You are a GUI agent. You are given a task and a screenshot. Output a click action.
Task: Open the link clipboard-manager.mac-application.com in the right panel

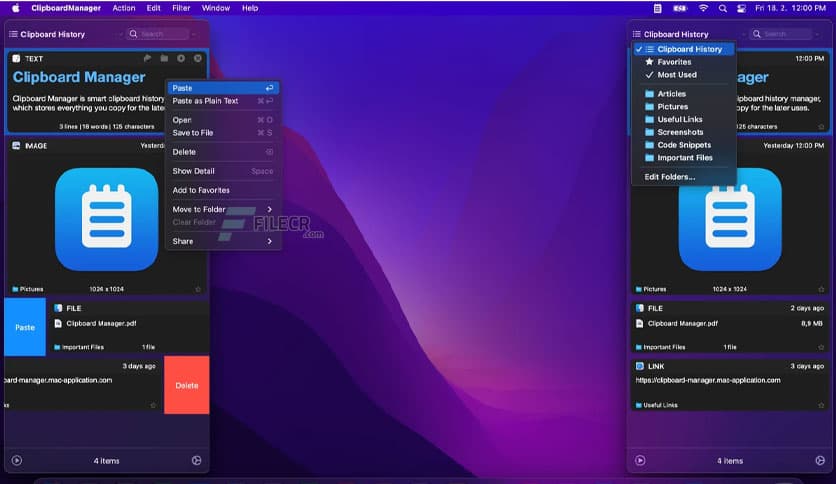(708, 380)
